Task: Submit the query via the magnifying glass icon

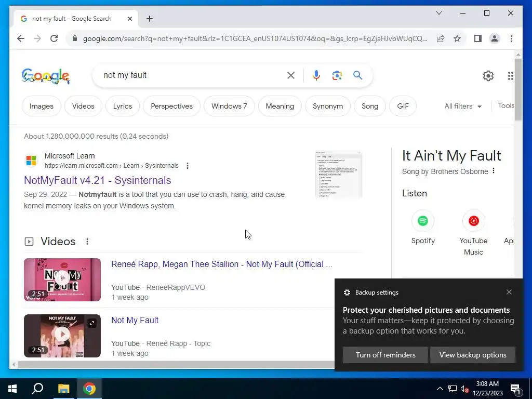Action: (x=357, y=75)
